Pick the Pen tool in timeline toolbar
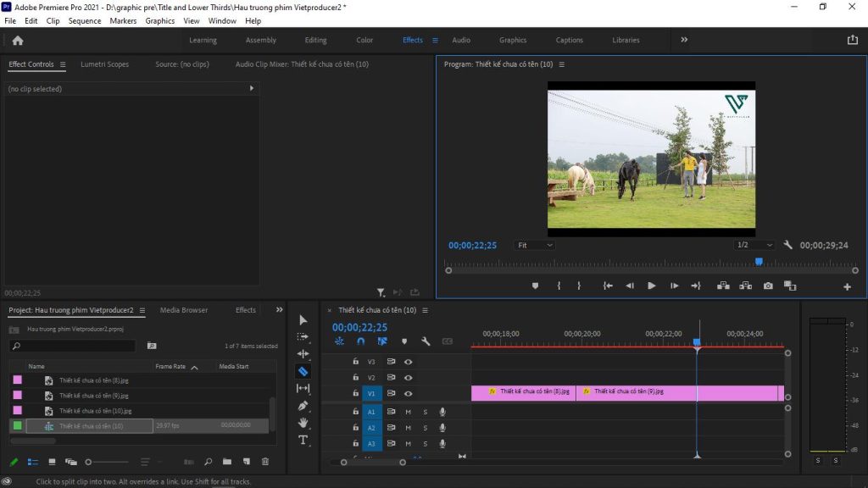The image size is (868, 488). click(303, 406)
